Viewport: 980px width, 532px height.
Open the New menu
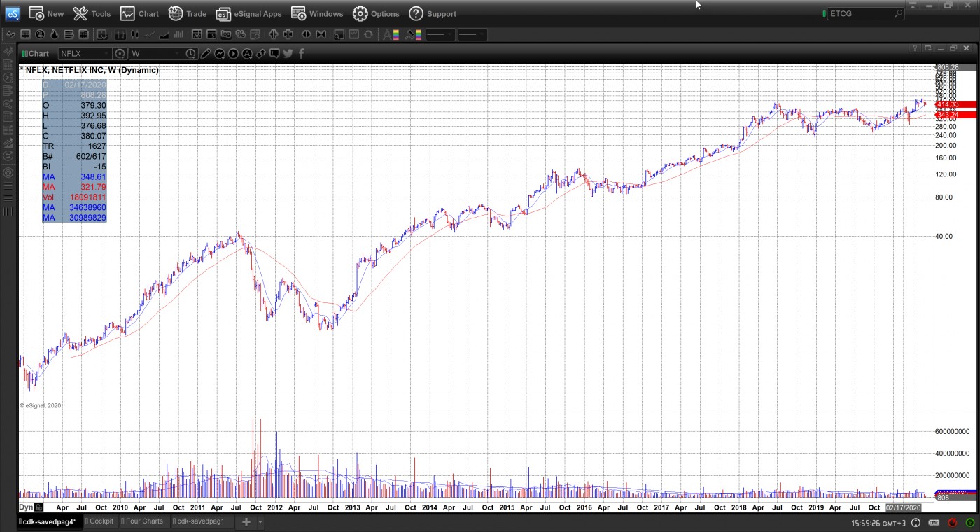(x=46, y=13)
